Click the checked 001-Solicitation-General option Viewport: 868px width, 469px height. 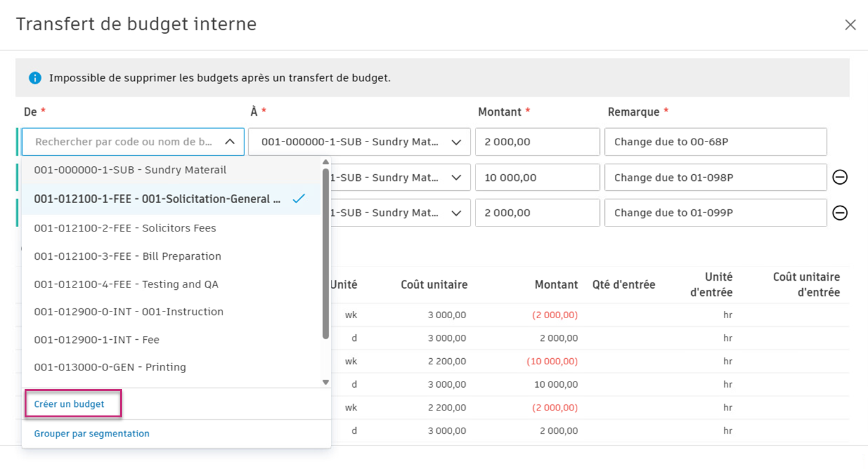(157, 199)
